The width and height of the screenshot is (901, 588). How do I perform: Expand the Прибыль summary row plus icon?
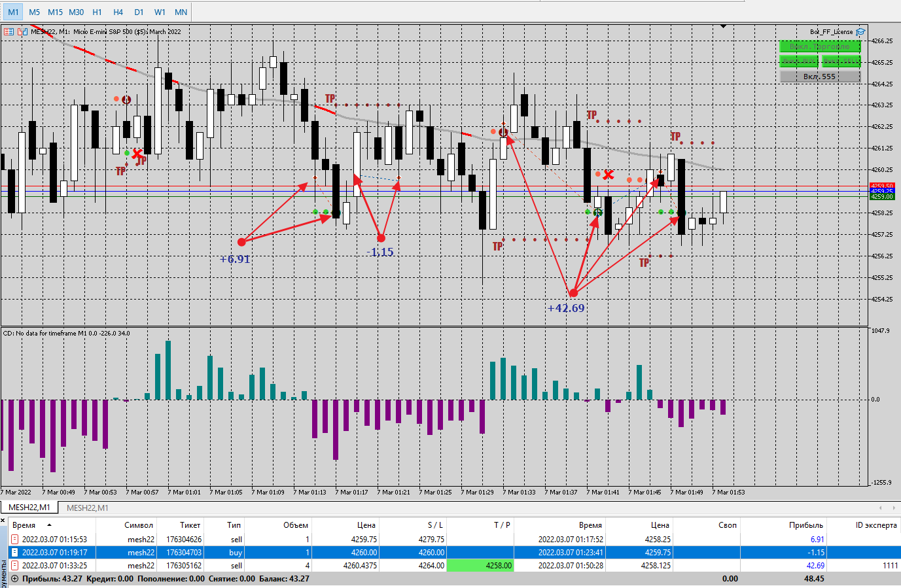click(x=14, y=578)
